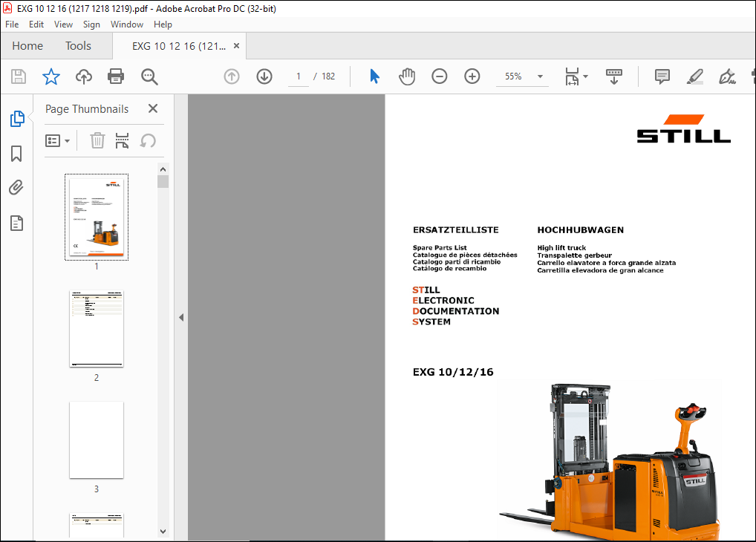Open the Help menu
The height and width of the screenshot is (542, 756).
(x=163, y=24)
